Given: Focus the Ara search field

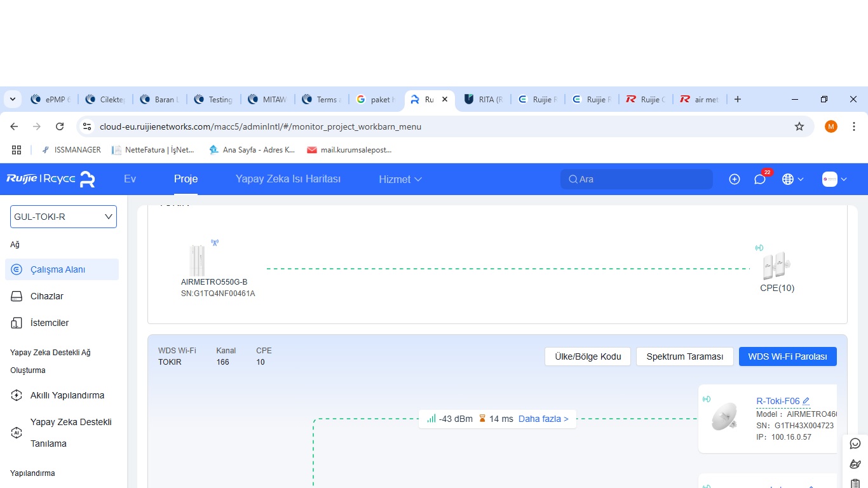Looking at the screenshot, I should click(x=637, y=179).
